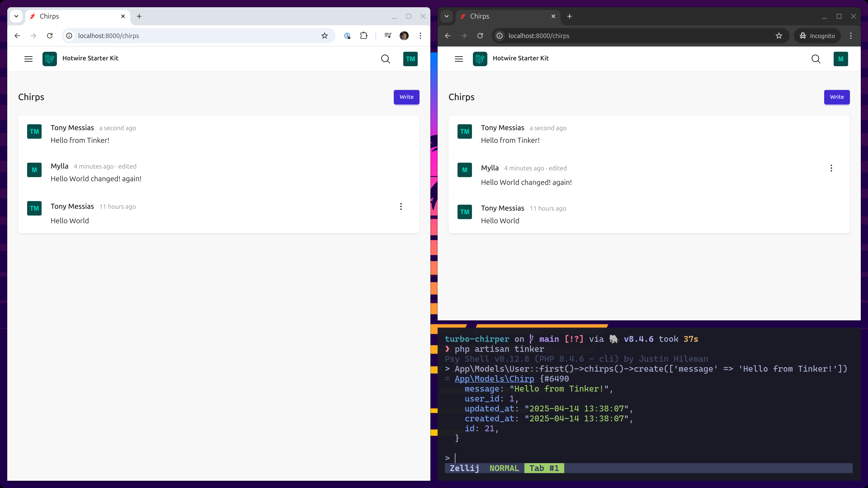Screen dimensions: 868x488
Task: Click Write button in left Chirps page
Action: 406,97
